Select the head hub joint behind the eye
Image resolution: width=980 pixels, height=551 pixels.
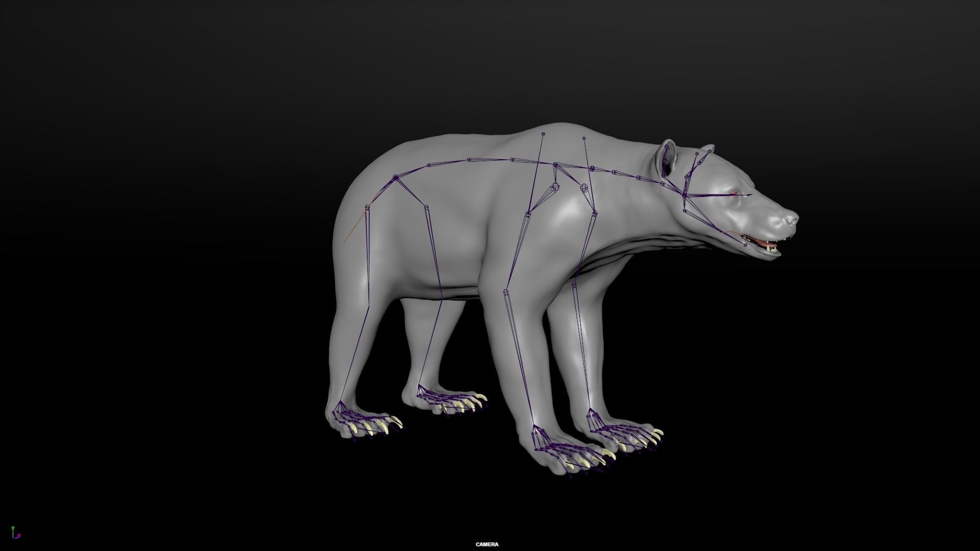(x=685, y=196)
